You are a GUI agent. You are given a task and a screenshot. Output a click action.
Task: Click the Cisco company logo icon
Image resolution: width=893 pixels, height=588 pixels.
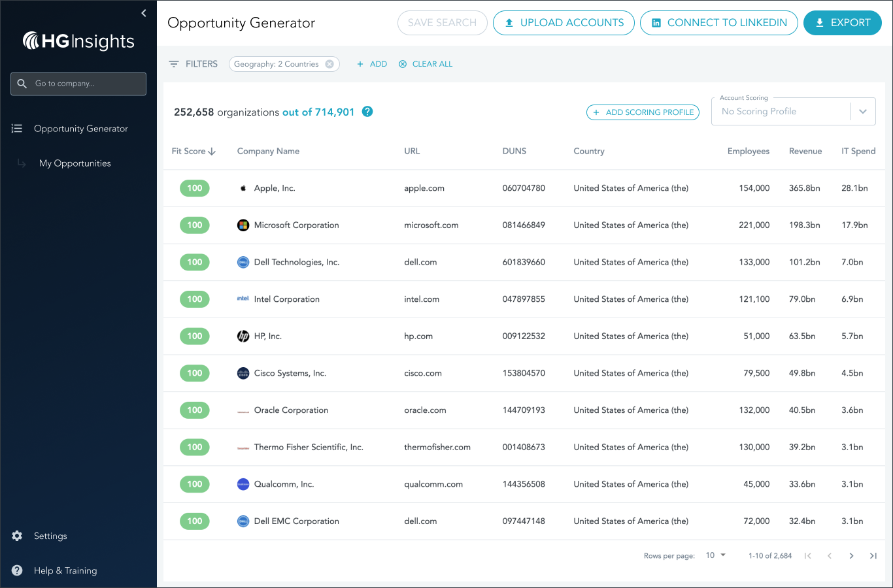(243, 373)
